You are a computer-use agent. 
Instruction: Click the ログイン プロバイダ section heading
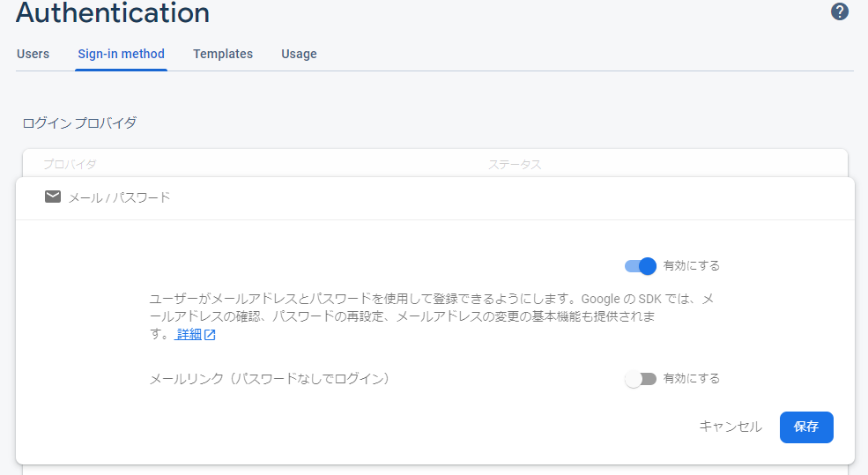point(79,122)
